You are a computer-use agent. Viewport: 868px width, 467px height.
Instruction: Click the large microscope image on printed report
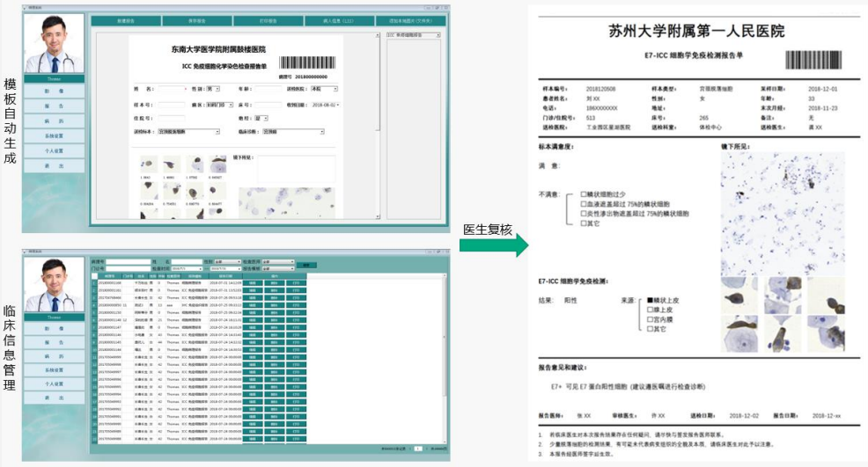783,214
